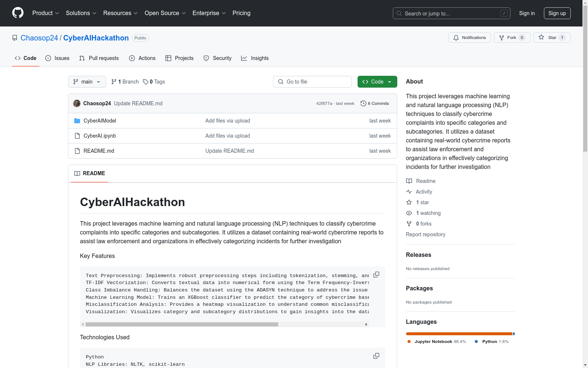Open the CyberAIHackathon repository title link
Screen dimensions: 588x368
tap(96, 38)
